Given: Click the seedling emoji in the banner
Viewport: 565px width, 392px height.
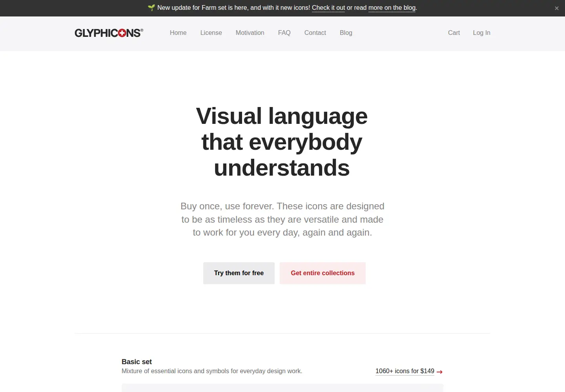Looking at the screenshot, I should [151, 8].
